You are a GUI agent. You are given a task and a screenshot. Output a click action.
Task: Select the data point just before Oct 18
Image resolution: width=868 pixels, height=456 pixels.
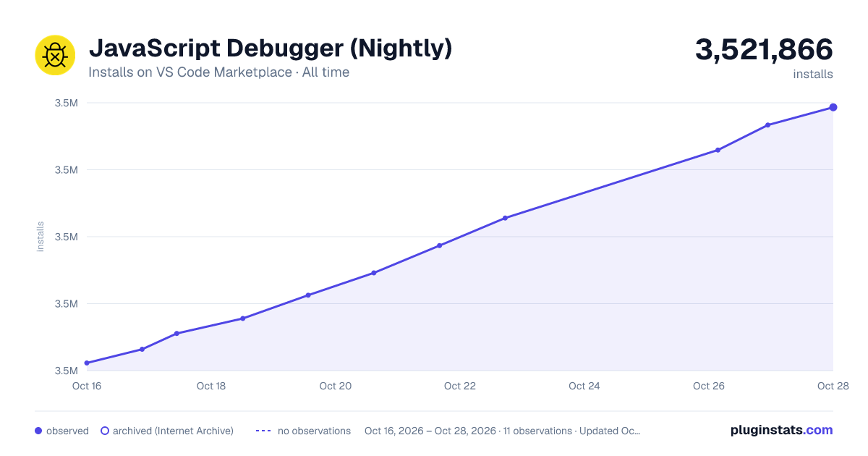(x=176, y=334)
